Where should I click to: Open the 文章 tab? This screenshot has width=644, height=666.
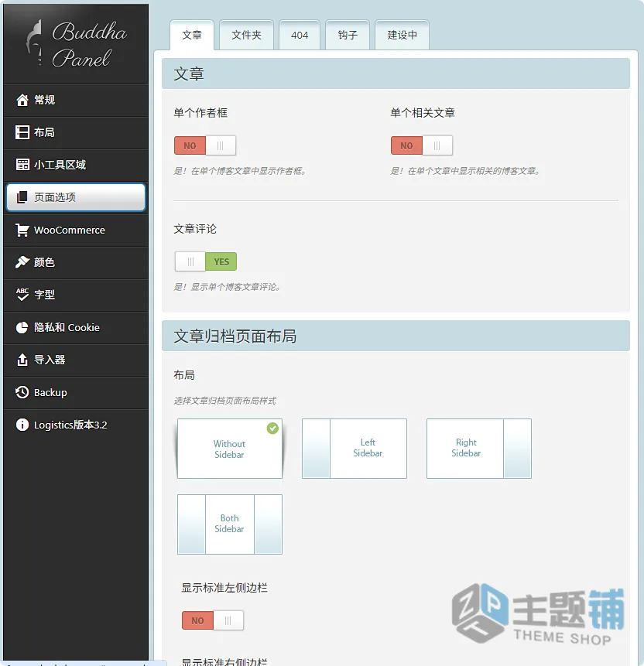tap(192, 35)
